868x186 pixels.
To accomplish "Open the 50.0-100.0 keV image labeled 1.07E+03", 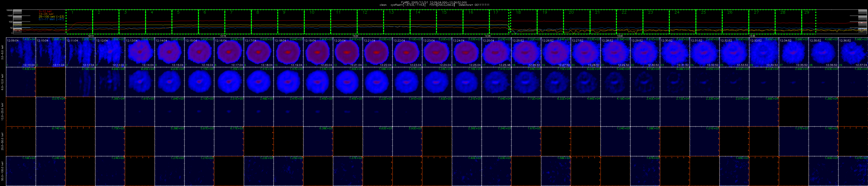I will [x=853, y=171].
